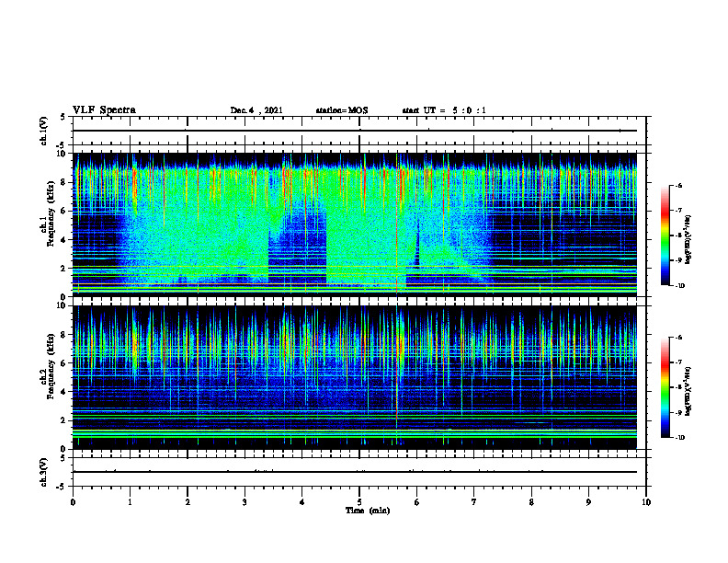Click the "-10" label on ch.2 color scale

point(679,438)
